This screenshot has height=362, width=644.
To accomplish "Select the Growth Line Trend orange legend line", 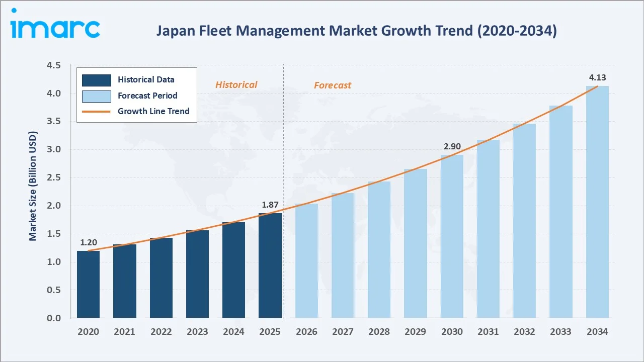I will point(97,112).
